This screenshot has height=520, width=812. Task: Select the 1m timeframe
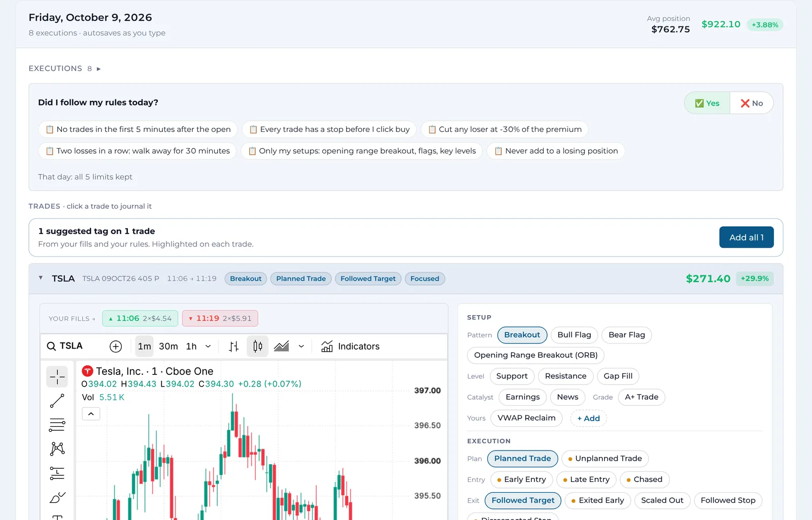(x=144, y=346)
